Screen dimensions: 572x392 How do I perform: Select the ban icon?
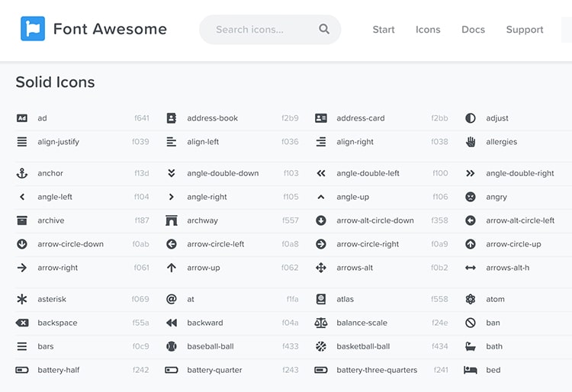471,323
